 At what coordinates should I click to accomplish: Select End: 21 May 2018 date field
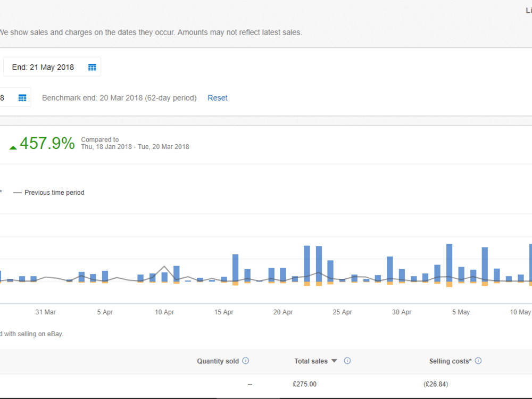click(x=52, y=67)
